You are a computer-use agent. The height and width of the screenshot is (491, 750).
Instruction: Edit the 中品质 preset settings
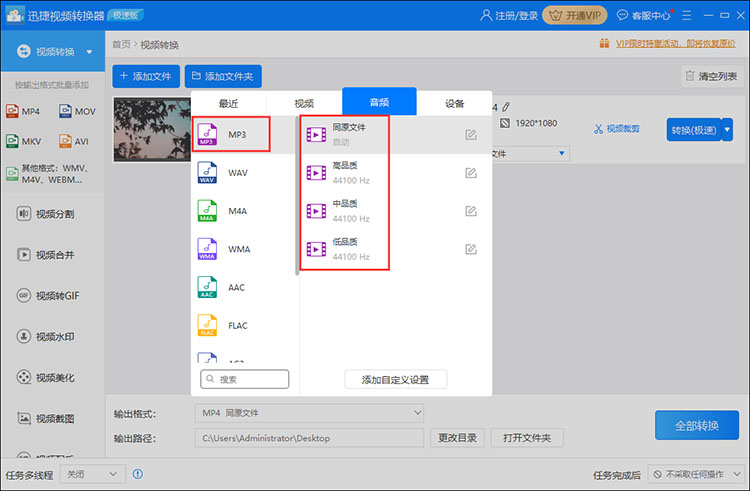coord(471,211)
